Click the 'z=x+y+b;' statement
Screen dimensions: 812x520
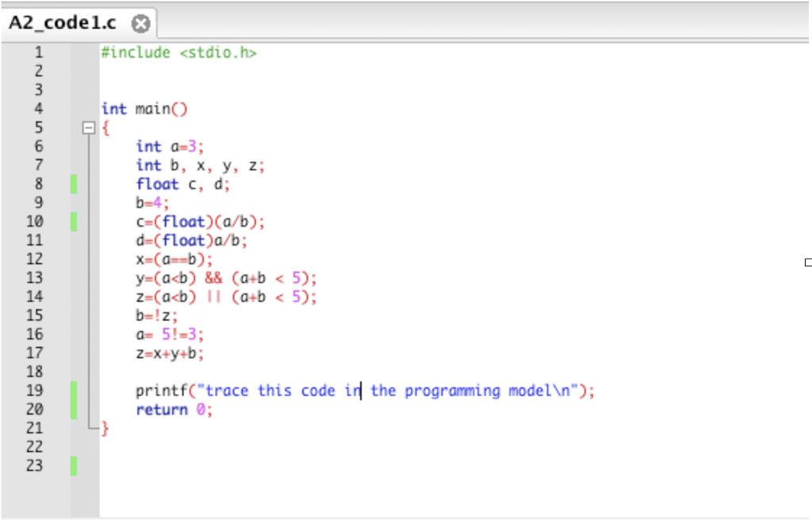coord(170,354)
